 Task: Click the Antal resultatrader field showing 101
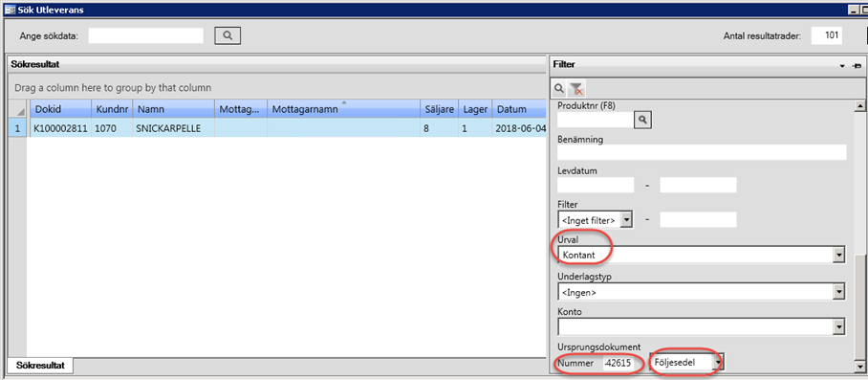pyautogui.click(x=827, y=35)
